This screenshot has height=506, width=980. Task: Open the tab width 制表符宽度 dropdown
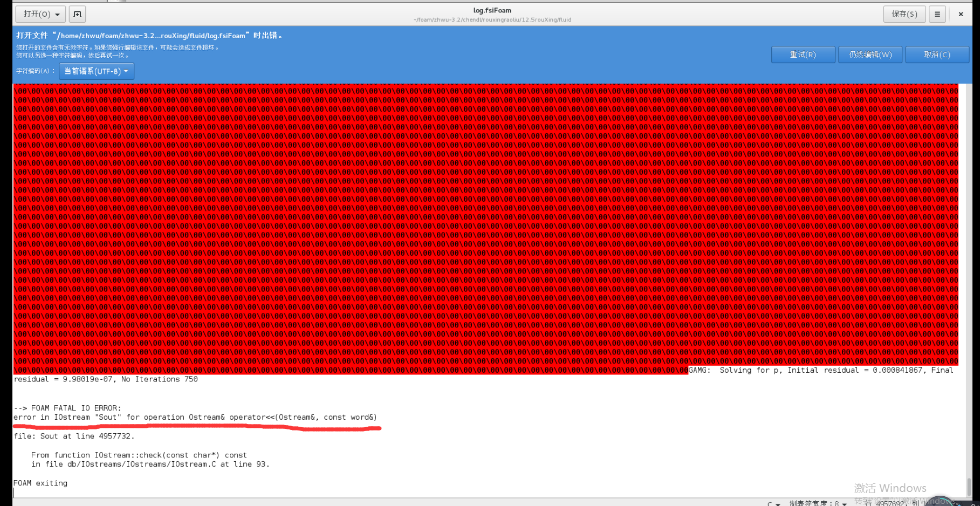pyautogui.click(x=818, y=503)
